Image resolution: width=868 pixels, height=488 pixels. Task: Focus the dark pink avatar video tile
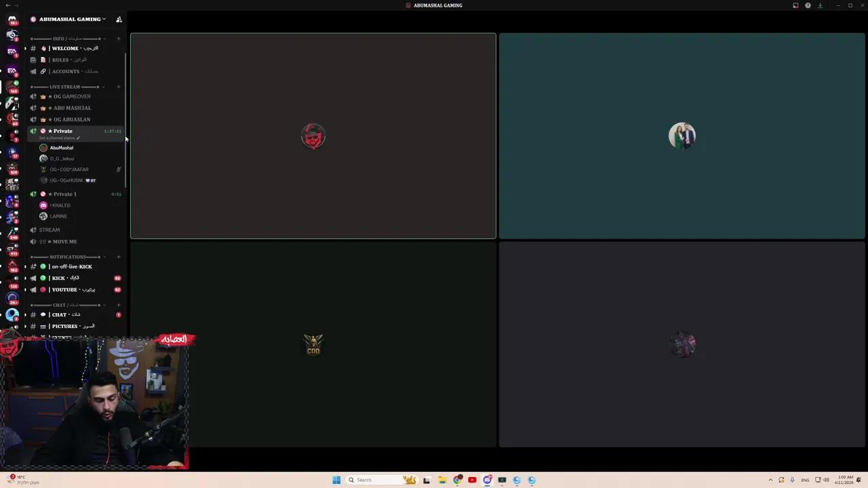(682, 344)
